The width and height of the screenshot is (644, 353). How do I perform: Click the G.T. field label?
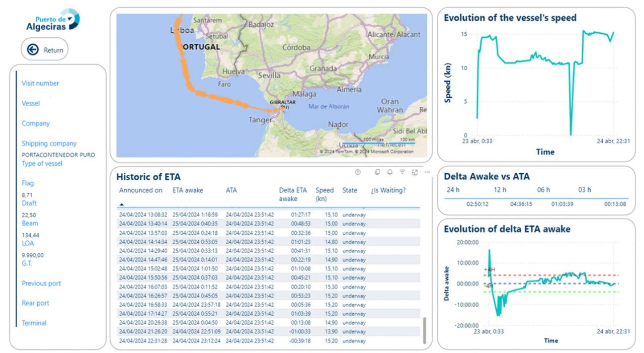27,263
